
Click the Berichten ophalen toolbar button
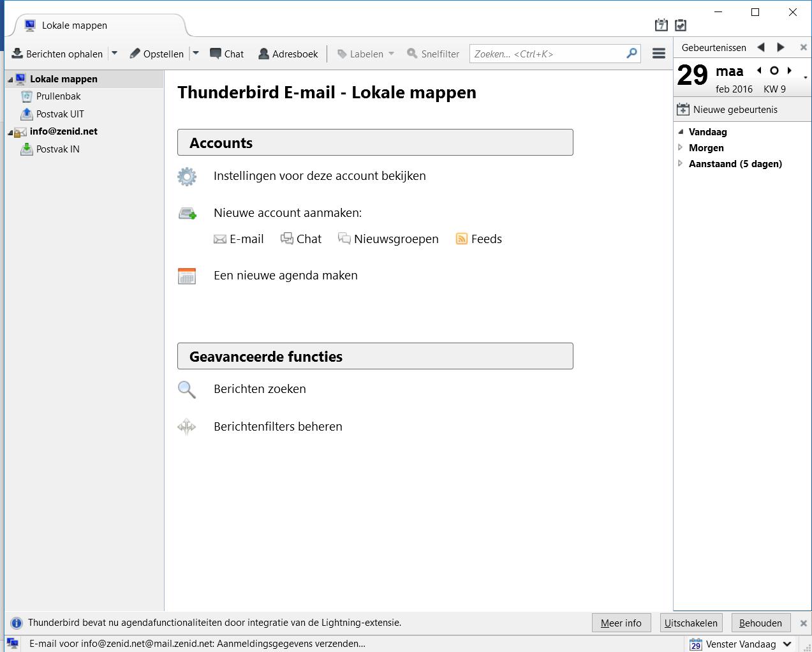tap(57, 54)
